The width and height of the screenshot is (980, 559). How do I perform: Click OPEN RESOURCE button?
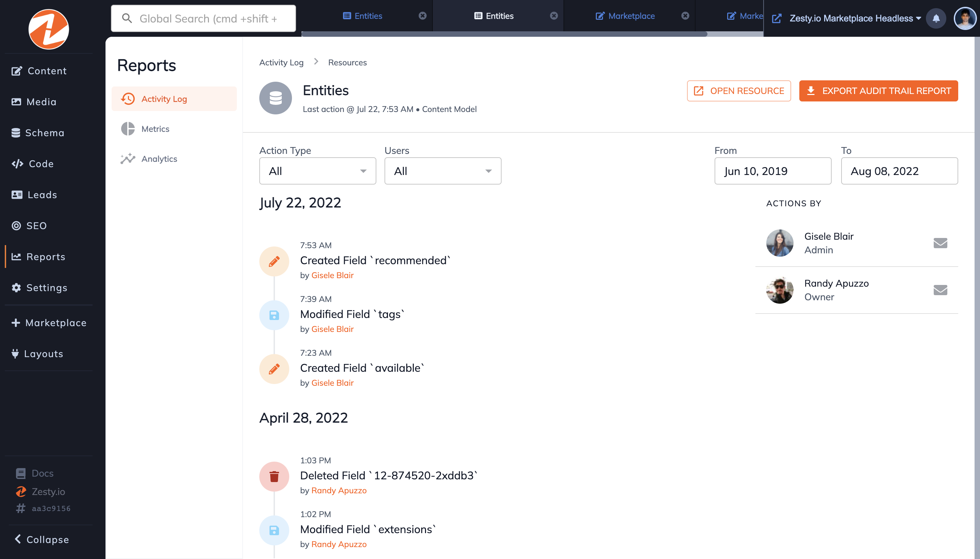pyautogui.click(x=739, y=91)
